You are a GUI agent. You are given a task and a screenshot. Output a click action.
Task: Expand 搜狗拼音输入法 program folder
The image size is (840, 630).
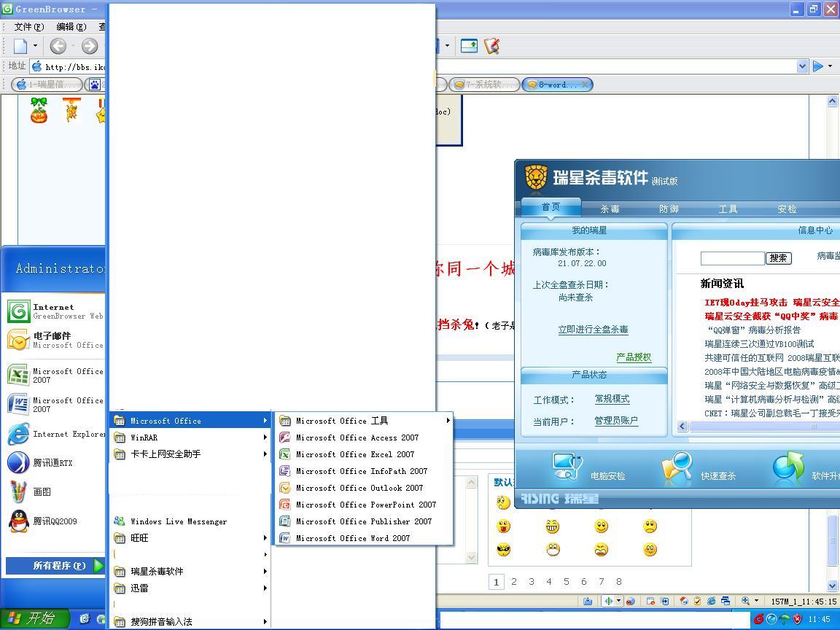tap(190, 621)
